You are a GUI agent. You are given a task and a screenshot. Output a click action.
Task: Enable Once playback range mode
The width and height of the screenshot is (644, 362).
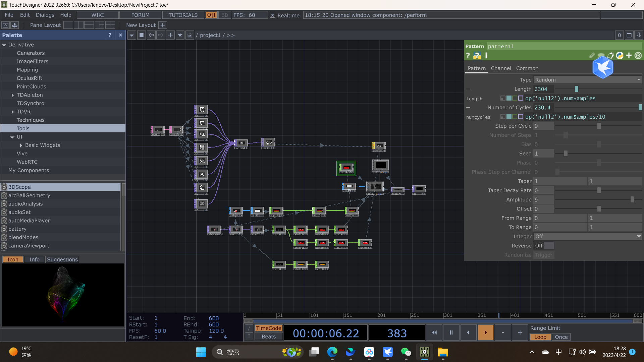coord(561,337)
